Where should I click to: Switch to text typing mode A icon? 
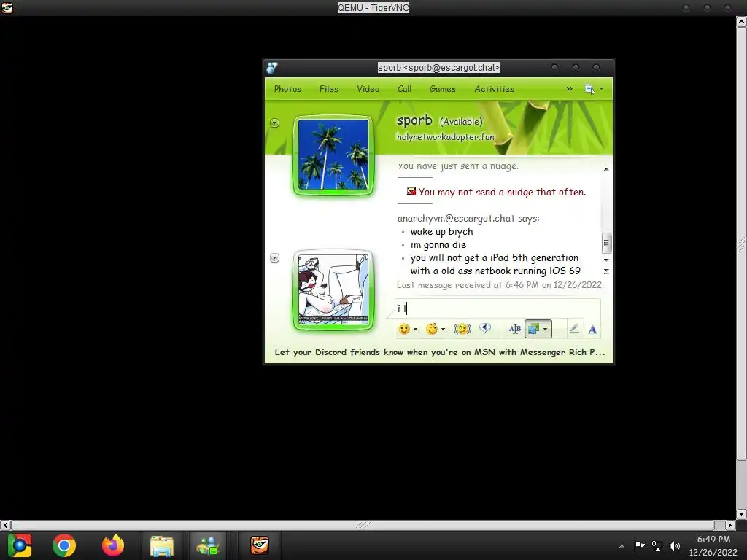point(592,329)
